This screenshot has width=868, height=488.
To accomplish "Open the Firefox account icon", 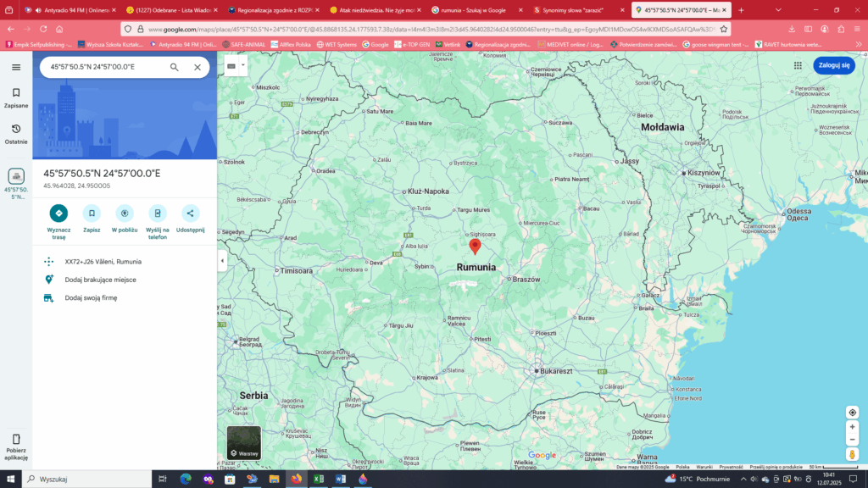I will [825, 30].
